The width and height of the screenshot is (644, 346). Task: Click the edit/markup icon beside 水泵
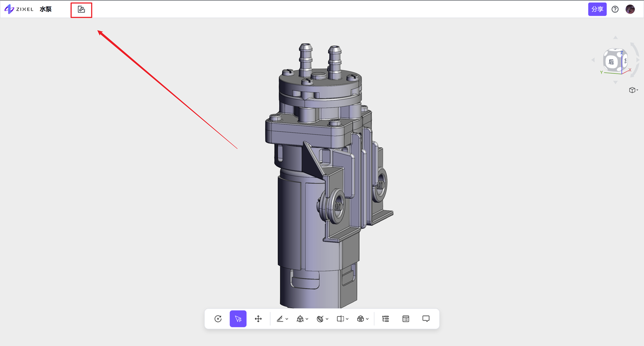pos(82,10)
